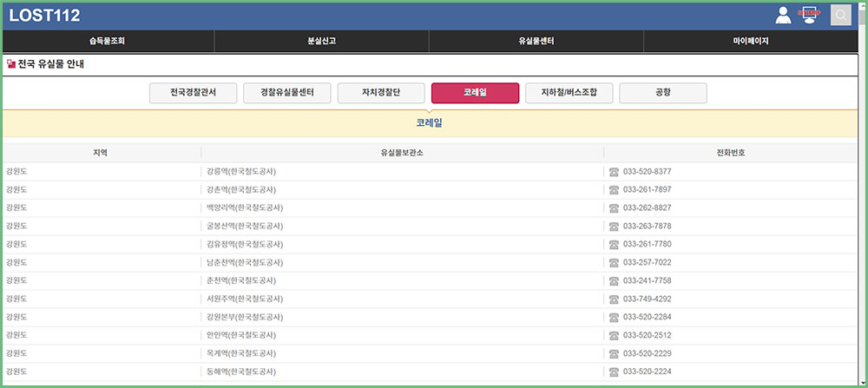Select 김유정역(한국철도공사) entry
This screenshot has height=388, width=868.
point(245,244)
